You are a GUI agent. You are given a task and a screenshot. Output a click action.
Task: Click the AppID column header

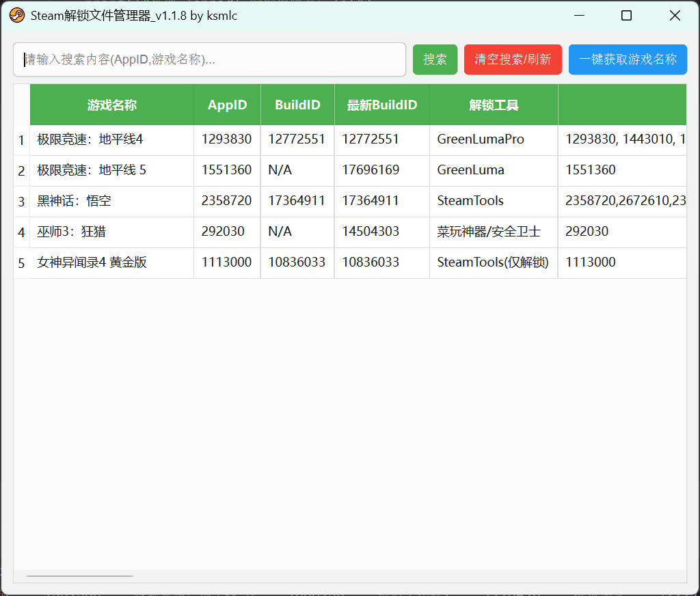[x=227, y=105]
